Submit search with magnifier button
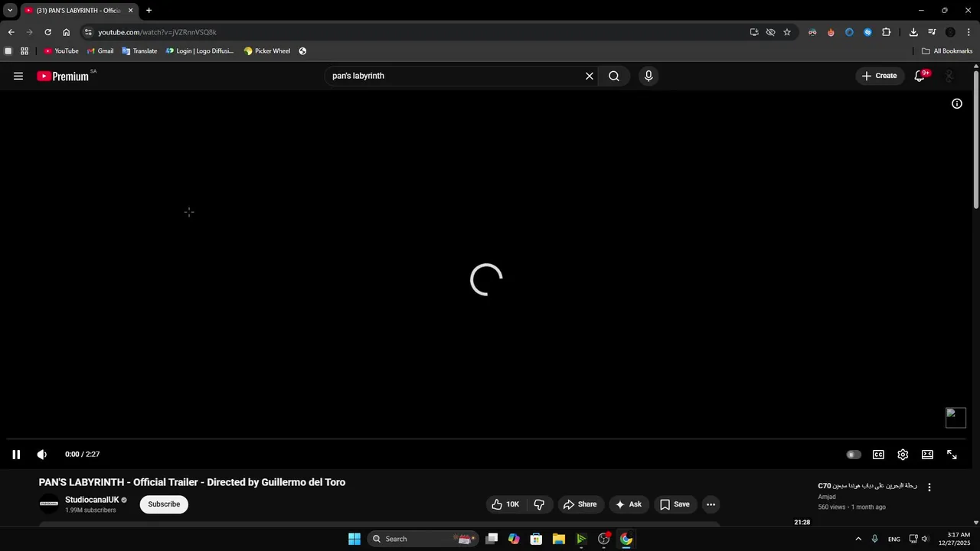Screen dimensions: 980x551 (x=614, y=76)
